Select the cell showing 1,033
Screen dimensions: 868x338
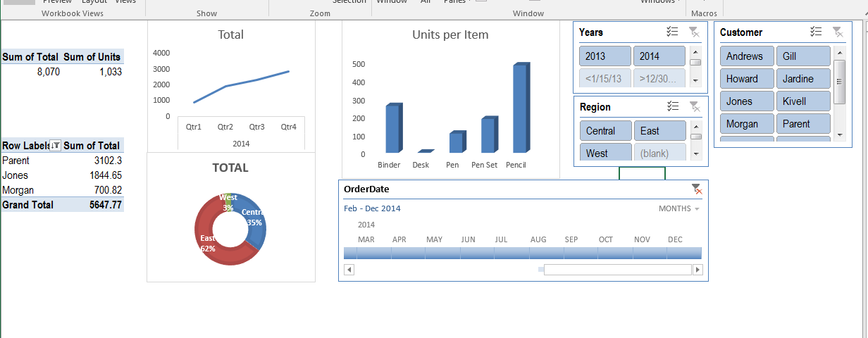point(93,72)
